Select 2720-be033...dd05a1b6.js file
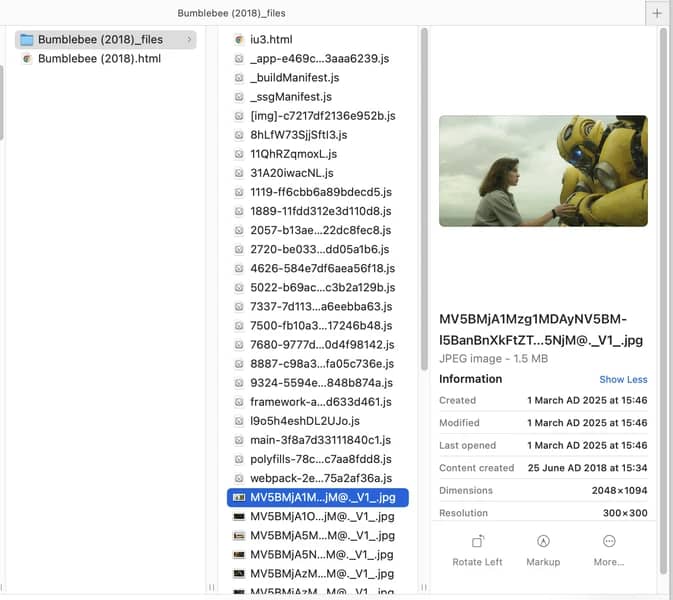This screenshot has width=673, height=600. click(x=318, y=249)
